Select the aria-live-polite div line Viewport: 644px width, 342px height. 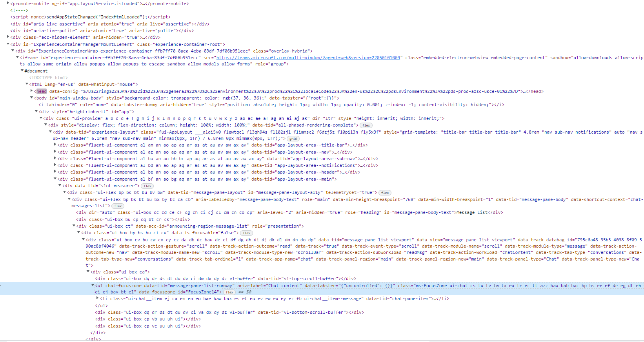tap(102, 31)
